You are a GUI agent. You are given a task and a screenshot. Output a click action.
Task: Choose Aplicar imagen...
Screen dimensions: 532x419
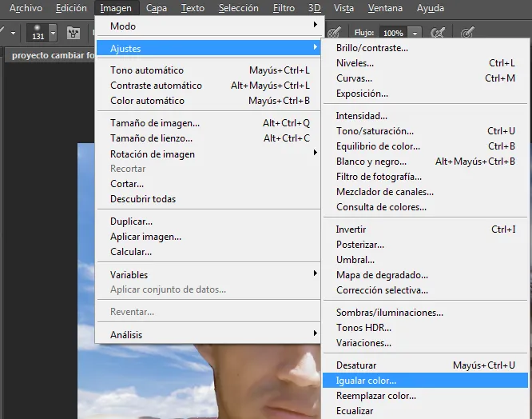(208, 237)
